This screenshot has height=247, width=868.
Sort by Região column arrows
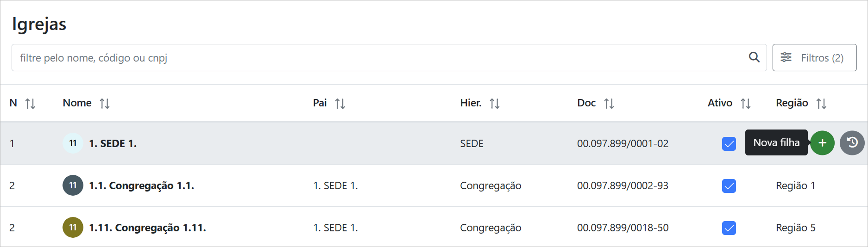[x=821, y=104]
